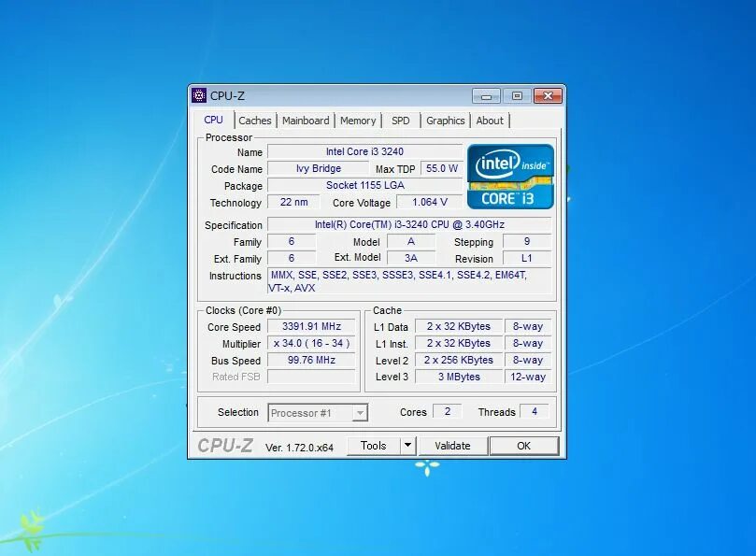Close the CPU-Z window

click(x=548, y=96)
